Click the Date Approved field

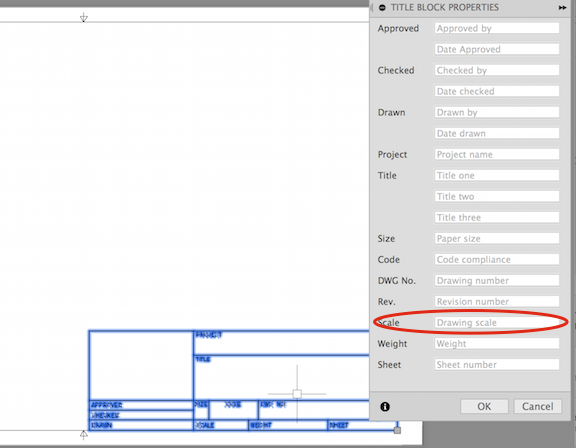pyautogui.click(x=497, y=49)
